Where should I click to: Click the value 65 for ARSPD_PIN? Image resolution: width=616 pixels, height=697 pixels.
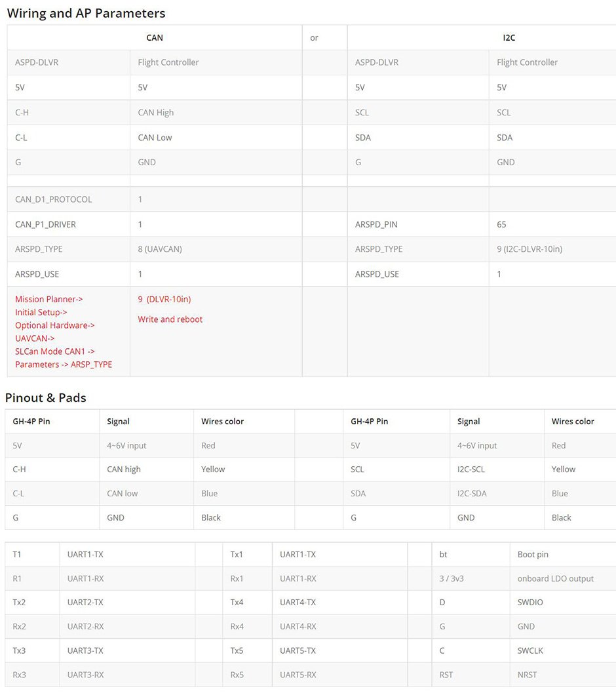(x=501, y=224)
